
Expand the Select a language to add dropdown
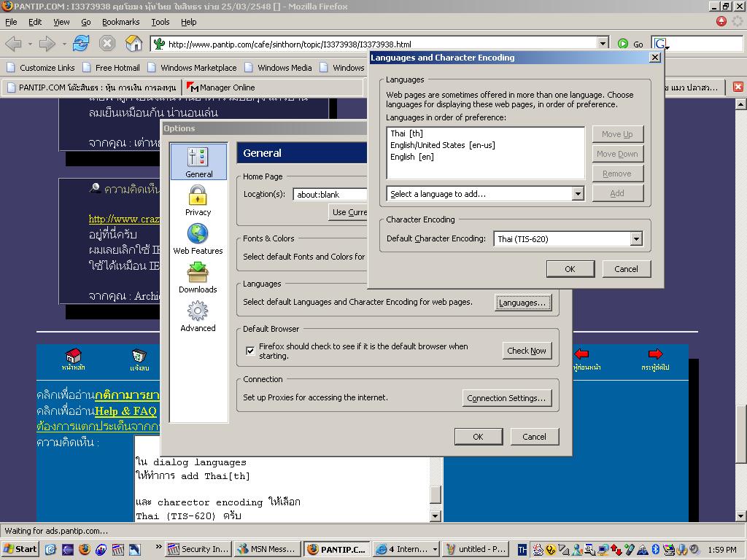(x=578, y=193)
